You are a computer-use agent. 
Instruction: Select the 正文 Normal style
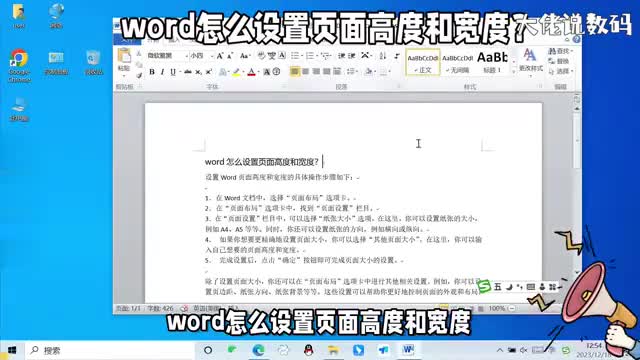(x=423, y=62)
